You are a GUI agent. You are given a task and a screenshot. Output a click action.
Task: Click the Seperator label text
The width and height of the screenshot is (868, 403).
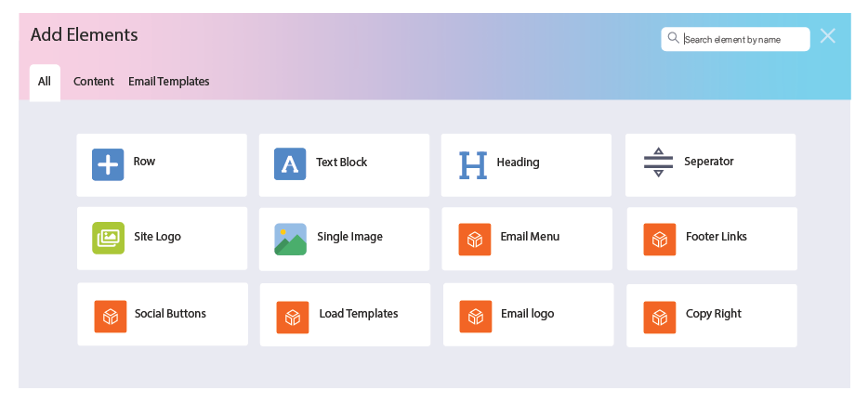pyautogui.click(x=709, y=162)
